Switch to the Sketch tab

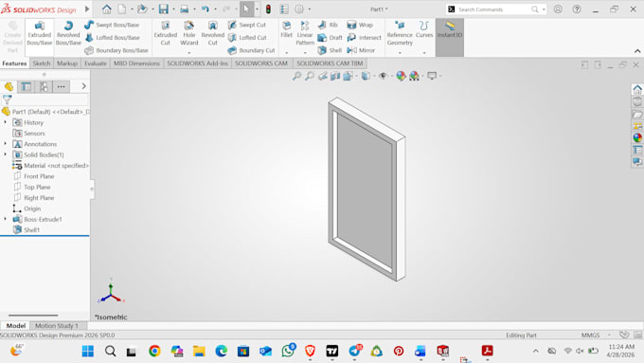point(42,64)
